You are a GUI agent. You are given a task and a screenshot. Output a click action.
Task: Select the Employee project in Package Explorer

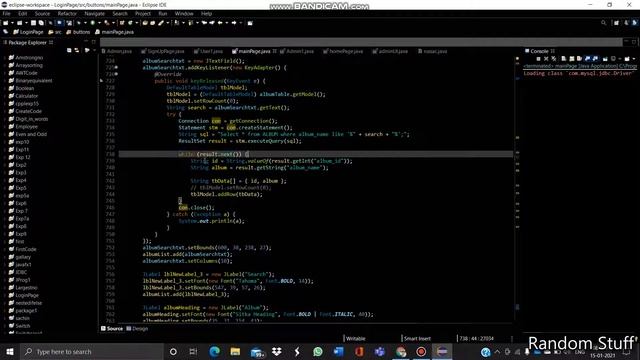24,127
